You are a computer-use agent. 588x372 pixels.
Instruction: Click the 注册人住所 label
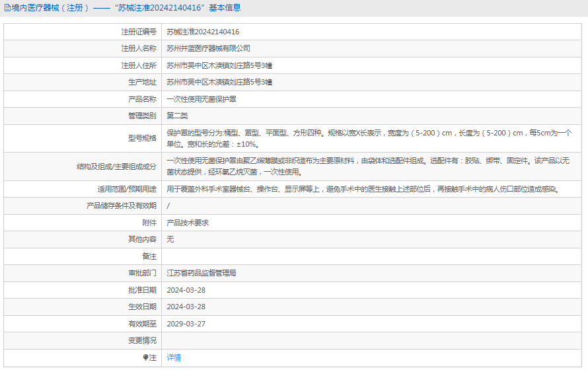[x=139, y=65]
